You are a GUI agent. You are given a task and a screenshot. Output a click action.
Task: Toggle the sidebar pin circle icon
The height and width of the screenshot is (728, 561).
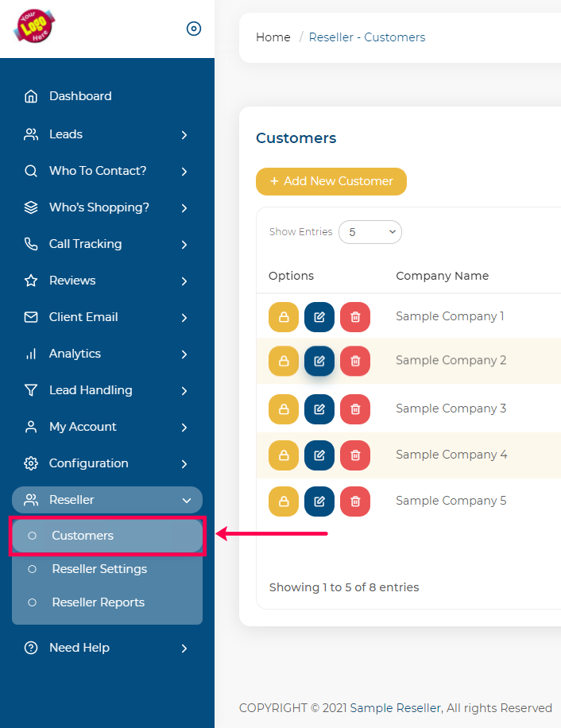click(193, 29)
